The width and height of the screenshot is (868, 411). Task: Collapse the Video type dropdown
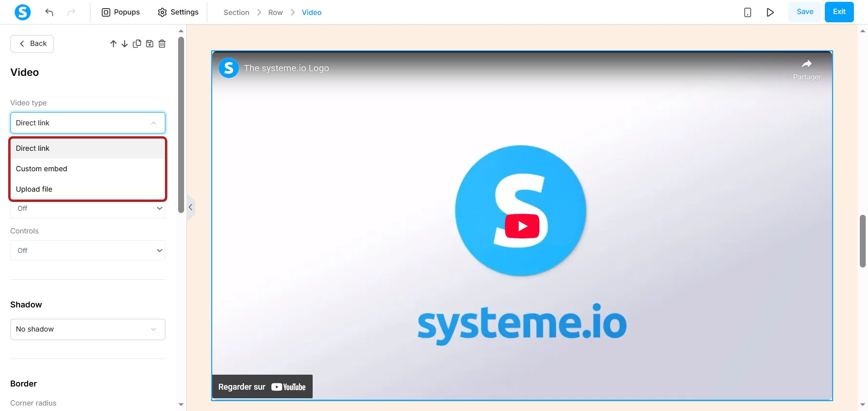(88, 123)
